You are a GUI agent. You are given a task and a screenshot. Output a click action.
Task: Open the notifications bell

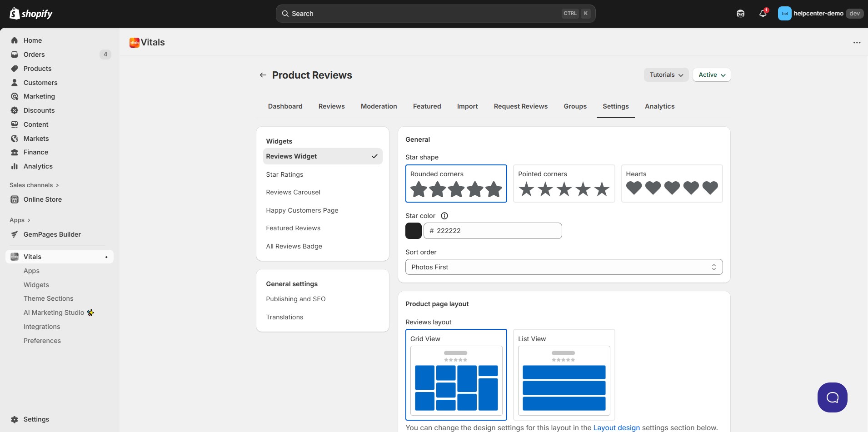tap(763, 14)
